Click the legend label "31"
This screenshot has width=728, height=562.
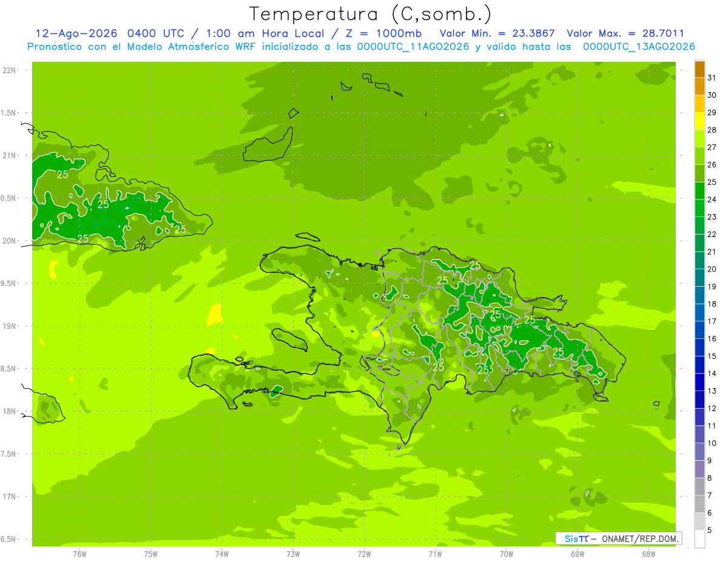coord(712,78)
